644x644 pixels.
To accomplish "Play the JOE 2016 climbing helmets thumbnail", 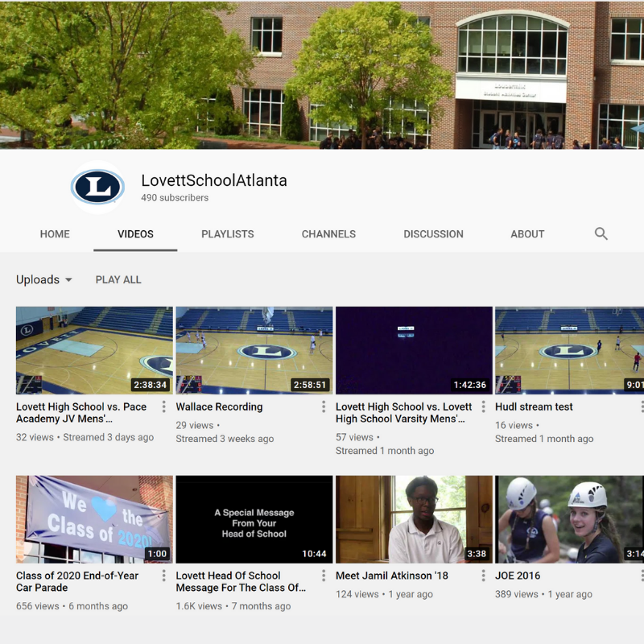I will point(569,519).
